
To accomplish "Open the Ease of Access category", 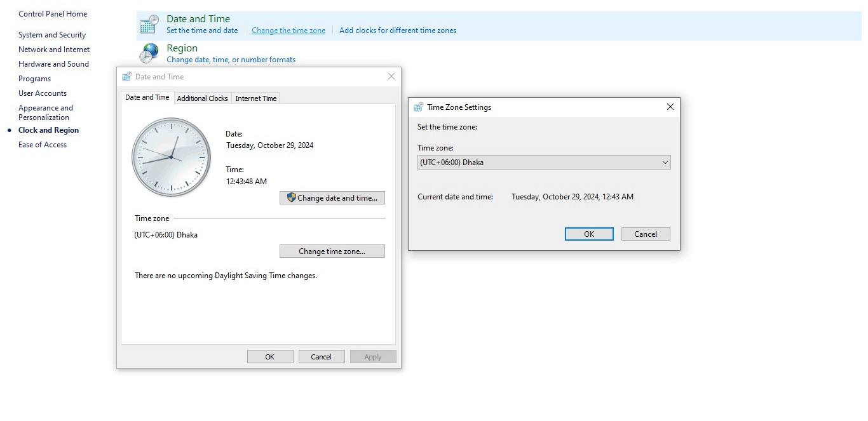I will 43,145.
